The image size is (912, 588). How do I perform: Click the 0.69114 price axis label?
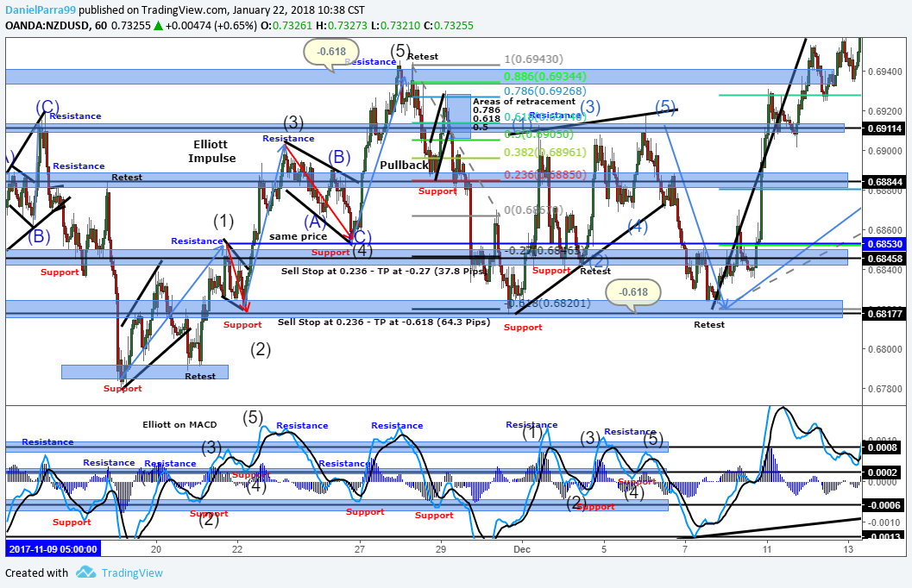885,128
